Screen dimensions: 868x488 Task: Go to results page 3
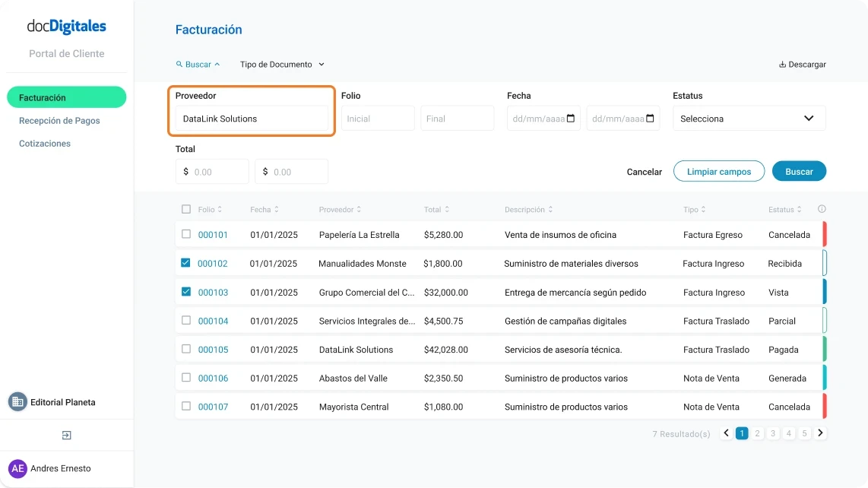[x=773, y=433]
